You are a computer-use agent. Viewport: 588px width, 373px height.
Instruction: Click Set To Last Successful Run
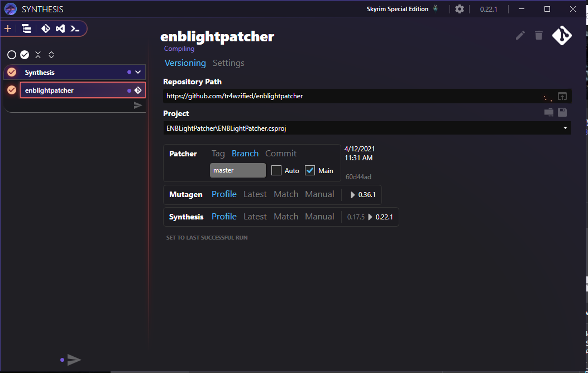[207, 238]
